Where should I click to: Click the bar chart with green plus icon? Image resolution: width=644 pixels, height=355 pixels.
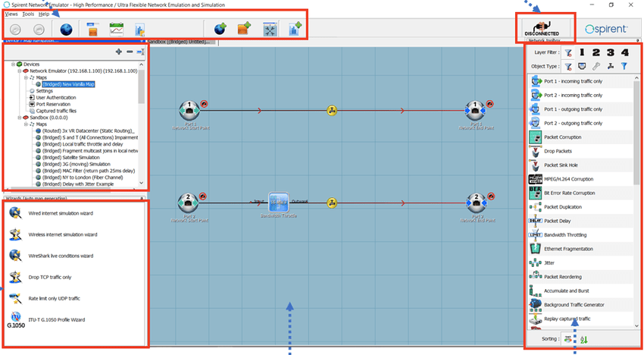click(x=295, y=29)
